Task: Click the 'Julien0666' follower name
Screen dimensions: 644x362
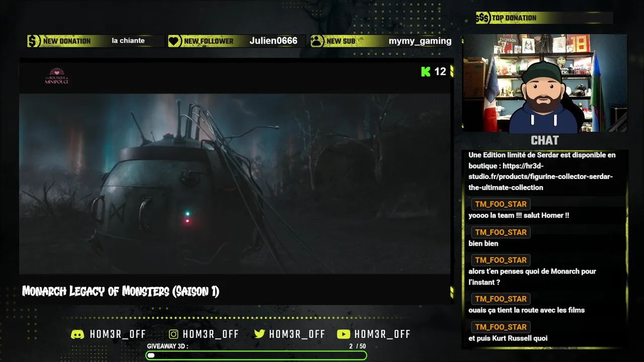Action: (273, 41)
